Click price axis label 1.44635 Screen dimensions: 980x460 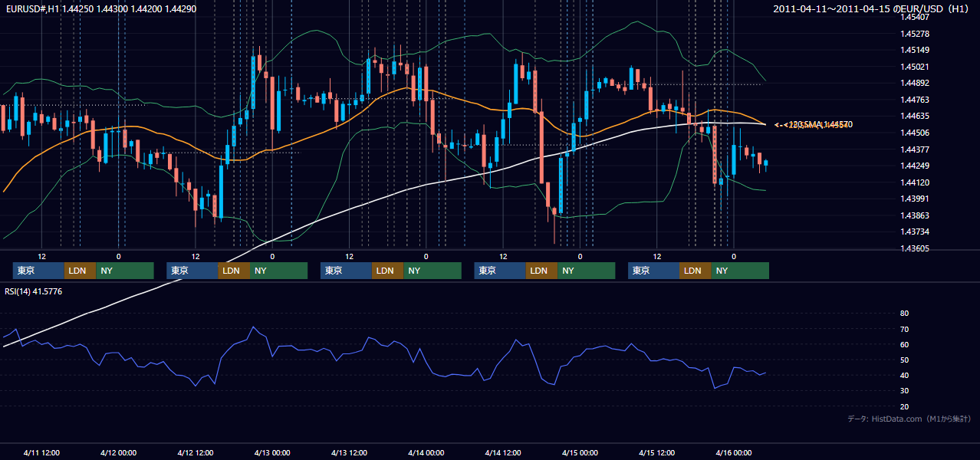click(x=914, y=117)
